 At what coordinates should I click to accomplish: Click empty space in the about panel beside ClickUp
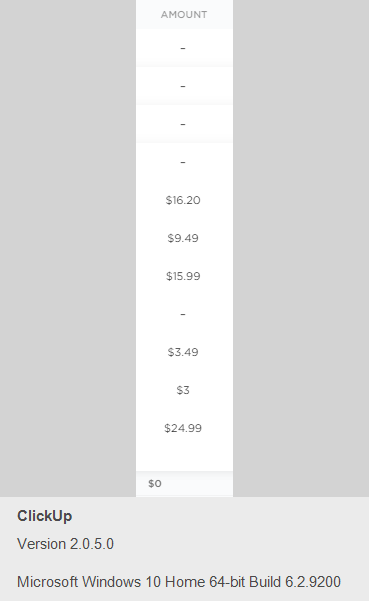tap(218, 516)
